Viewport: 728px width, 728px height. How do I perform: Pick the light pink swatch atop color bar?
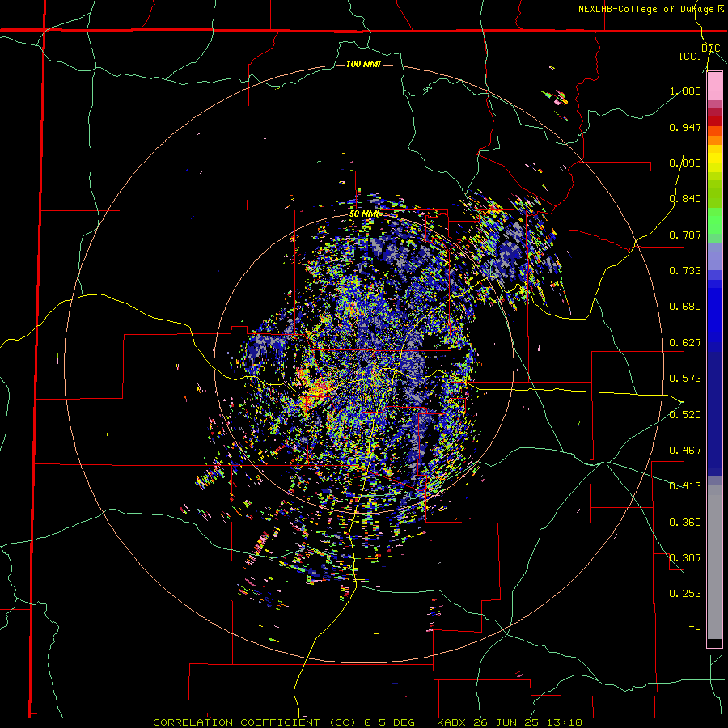pos(714,87)
